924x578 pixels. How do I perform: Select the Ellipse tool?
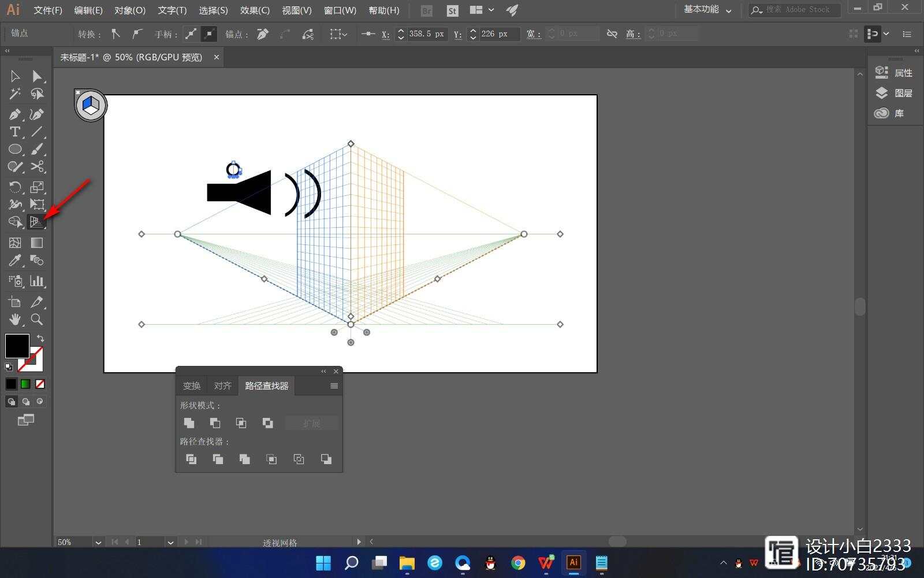[15, 149]
